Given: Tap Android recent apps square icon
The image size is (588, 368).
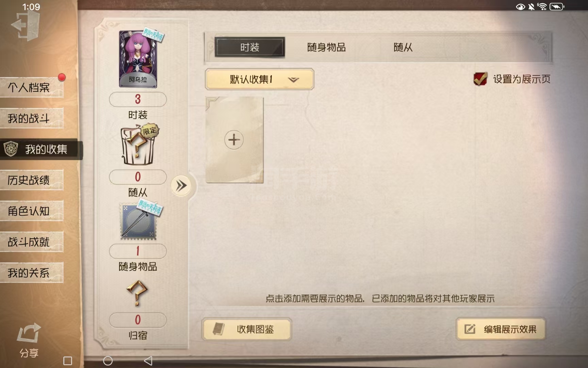Looking at the screenshot, I should click(68, 361).
